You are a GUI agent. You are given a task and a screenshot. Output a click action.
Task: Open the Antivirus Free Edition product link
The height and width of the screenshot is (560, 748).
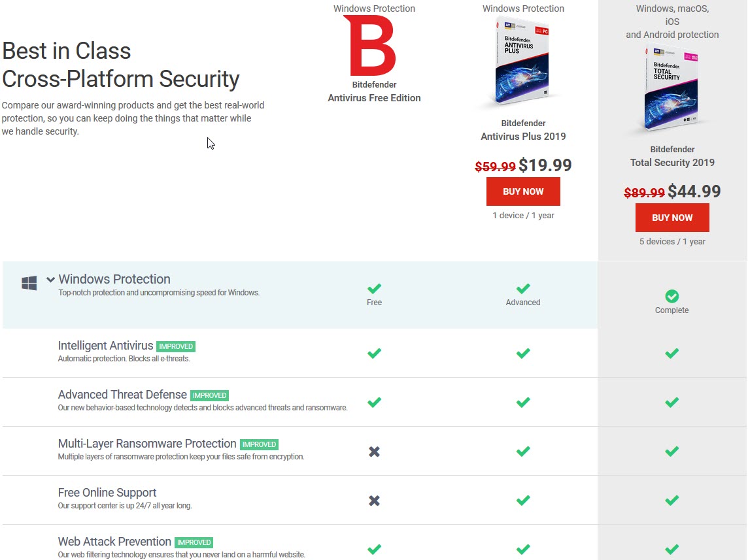click(374, 98)
